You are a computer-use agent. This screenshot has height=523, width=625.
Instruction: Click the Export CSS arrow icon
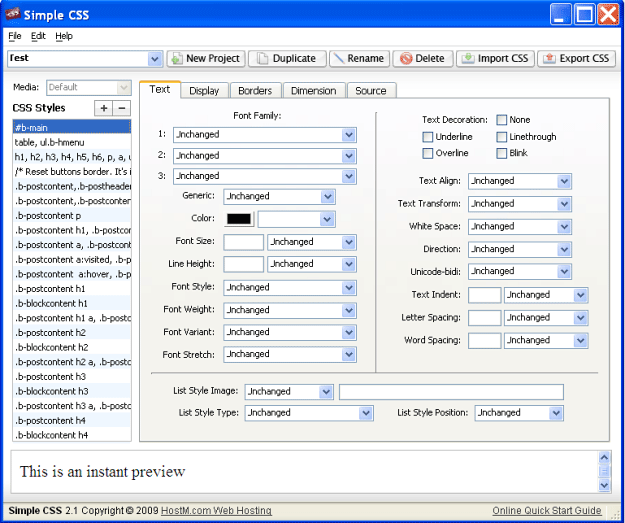pyautogui.click(x=549, y=58)
